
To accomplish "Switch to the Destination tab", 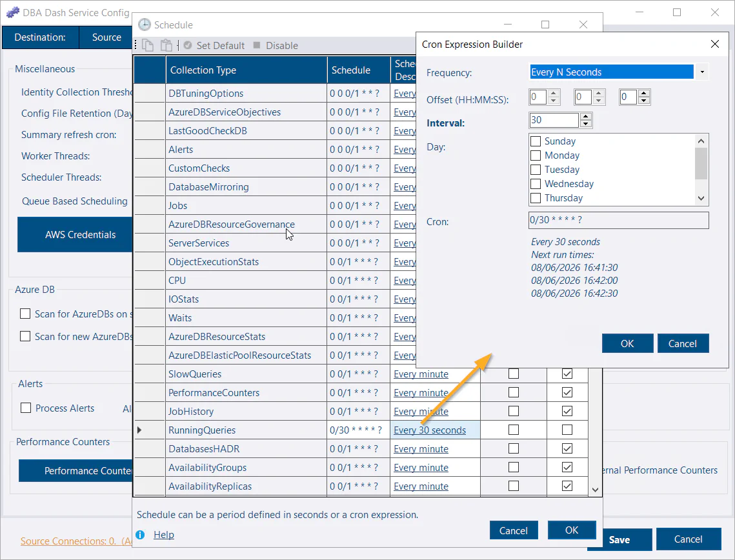I will (40, 37).
